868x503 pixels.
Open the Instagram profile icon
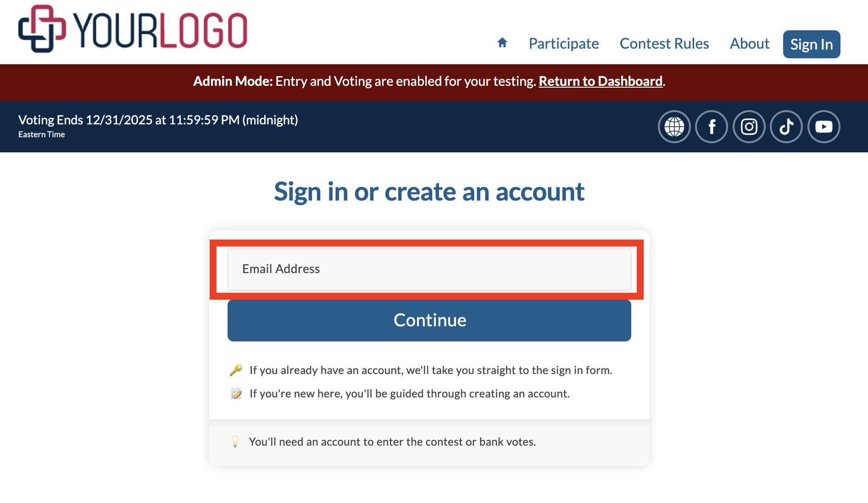pyautogui.click(x=749, y=127)
